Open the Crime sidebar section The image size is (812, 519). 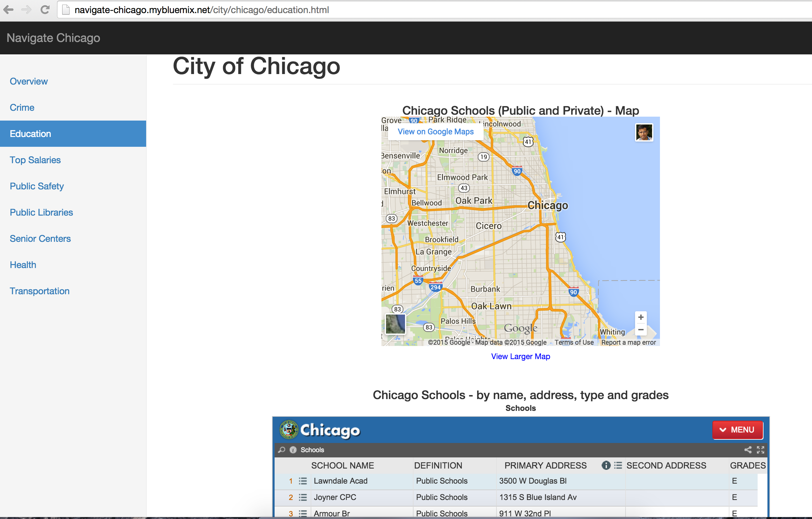pos(22,107)
